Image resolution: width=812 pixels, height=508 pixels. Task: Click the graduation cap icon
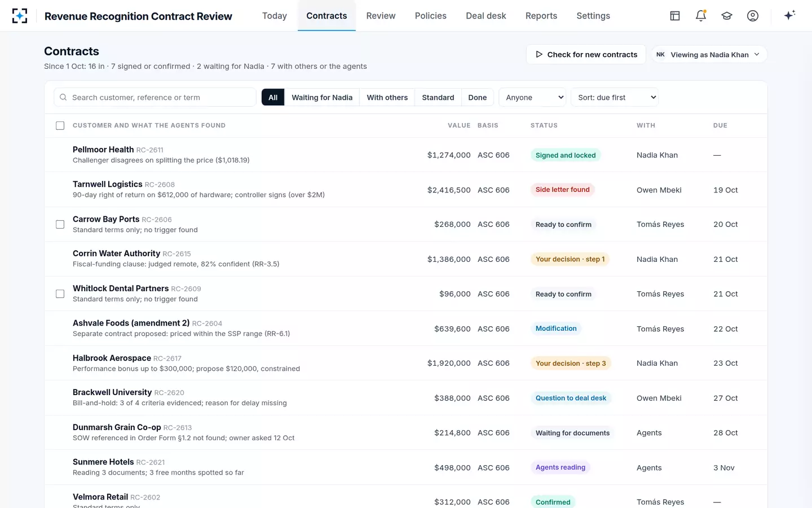727,16
